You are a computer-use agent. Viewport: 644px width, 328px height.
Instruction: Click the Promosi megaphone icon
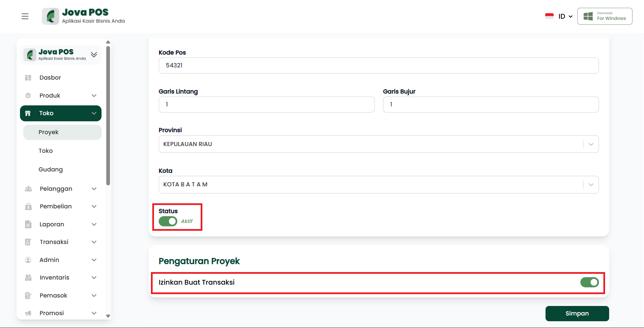[28, 313]
